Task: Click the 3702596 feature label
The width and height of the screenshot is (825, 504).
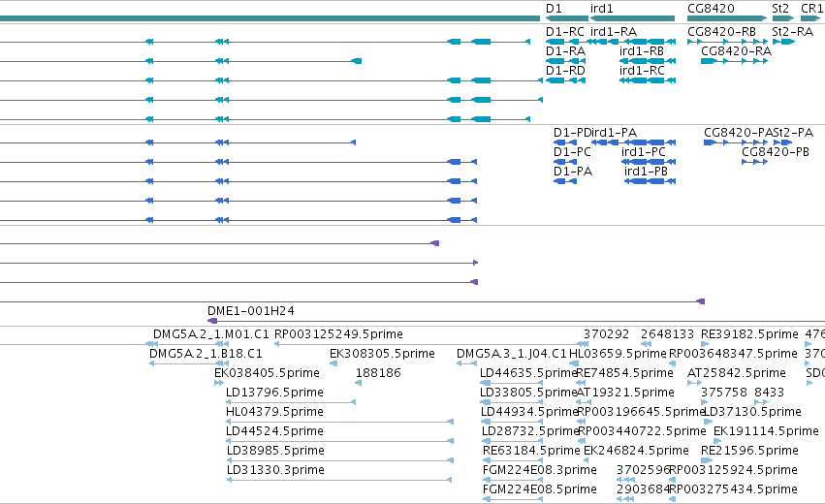Action: click(x=643, y=470)
